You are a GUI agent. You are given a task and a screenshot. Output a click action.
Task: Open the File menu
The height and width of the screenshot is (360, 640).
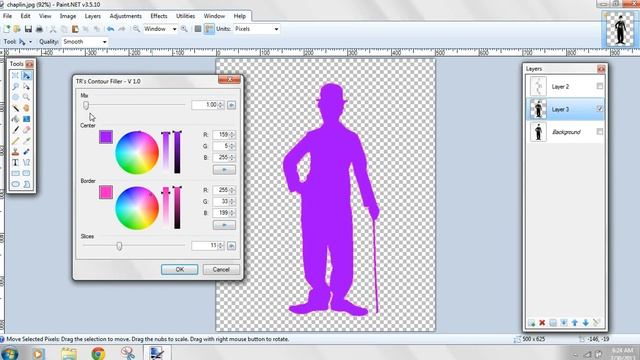click(7, 16)
